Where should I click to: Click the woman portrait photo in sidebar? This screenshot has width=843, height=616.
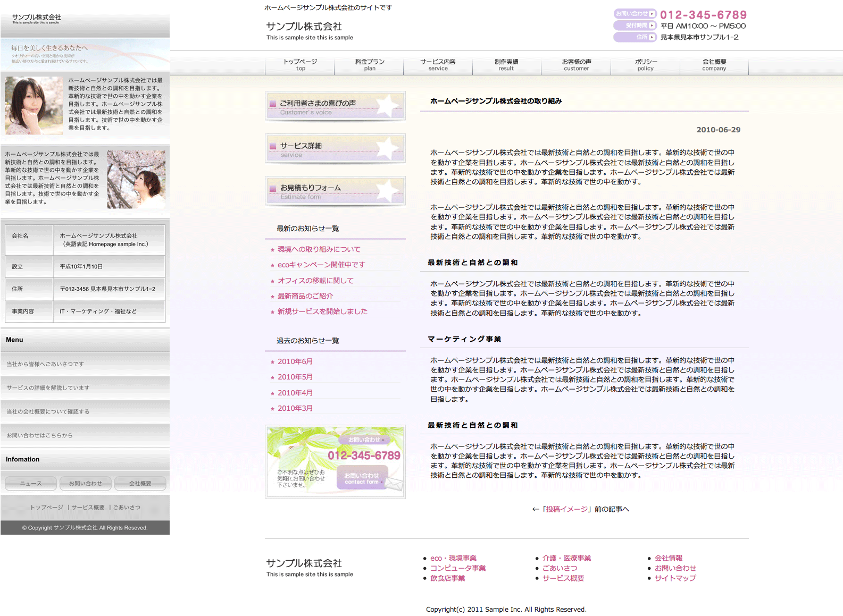pos(34,105)
